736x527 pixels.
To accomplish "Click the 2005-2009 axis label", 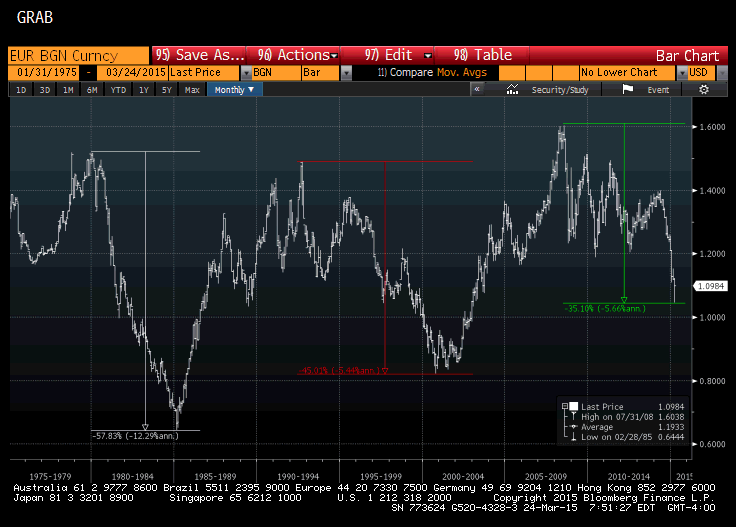I will 546,476.
